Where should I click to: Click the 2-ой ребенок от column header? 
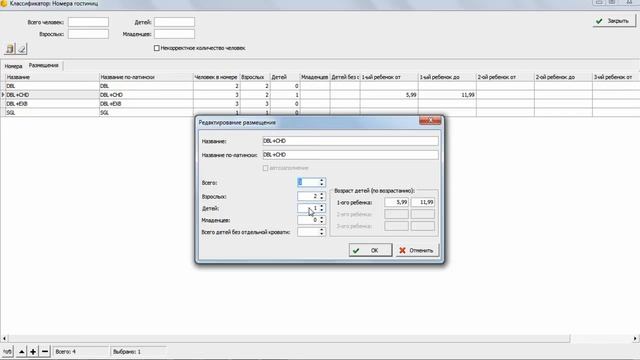(505, 77)
